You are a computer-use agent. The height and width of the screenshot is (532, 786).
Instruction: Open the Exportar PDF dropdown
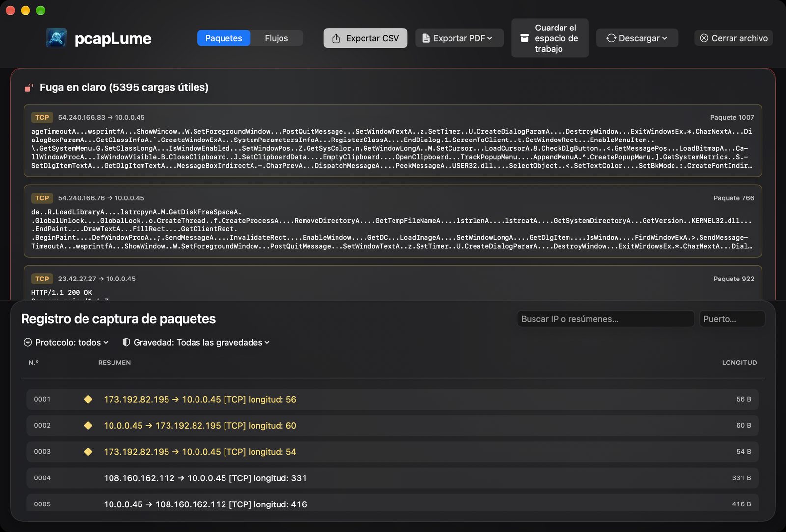(x=459, y=38)
